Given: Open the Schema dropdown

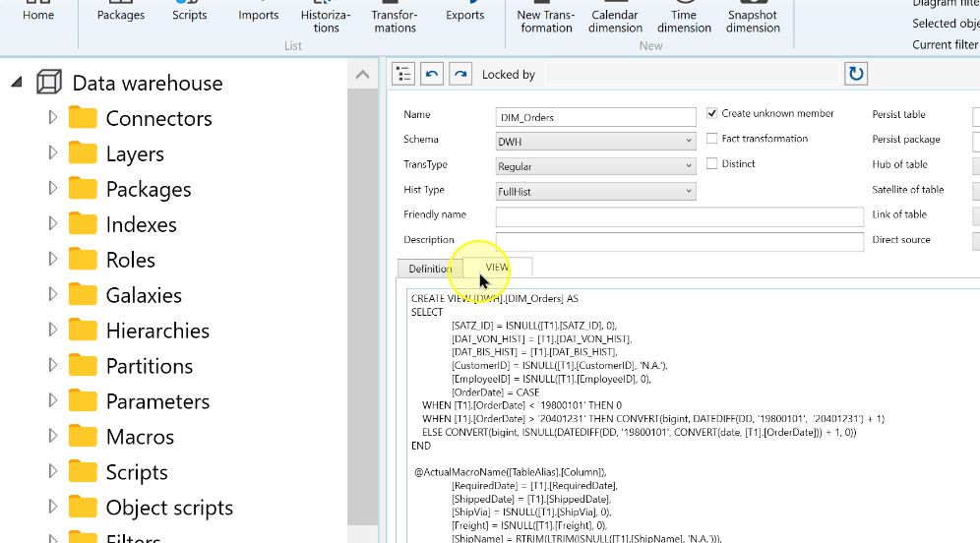Looking at the screenshot, I should pos(595,142).
